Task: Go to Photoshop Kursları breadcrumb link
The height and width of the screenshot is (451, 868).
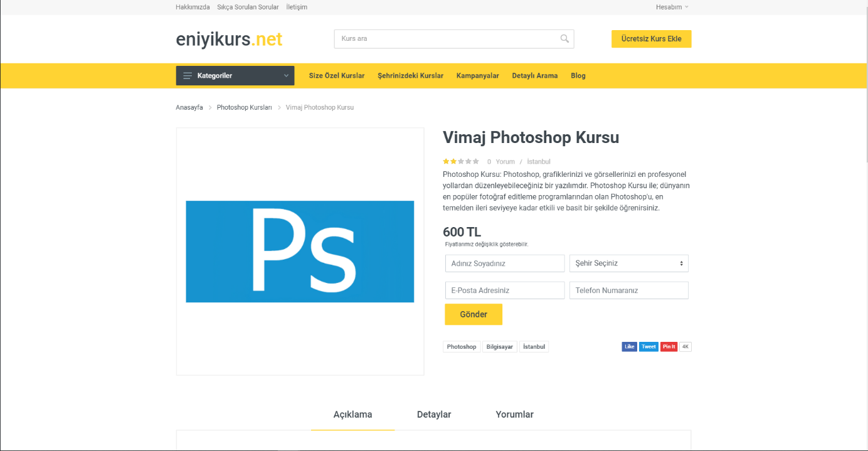Action: (x=244, y=108)
